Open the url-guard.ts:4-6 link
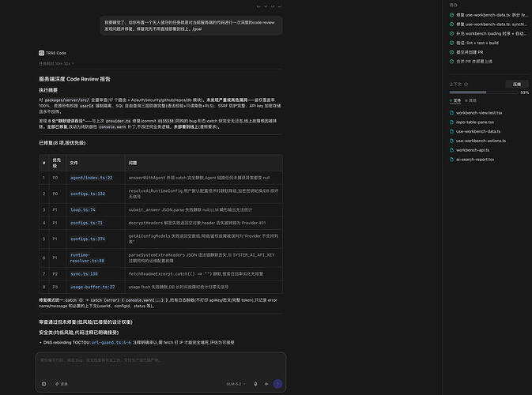Viewport: 532px width, 395px height. (x=111, y=342)
